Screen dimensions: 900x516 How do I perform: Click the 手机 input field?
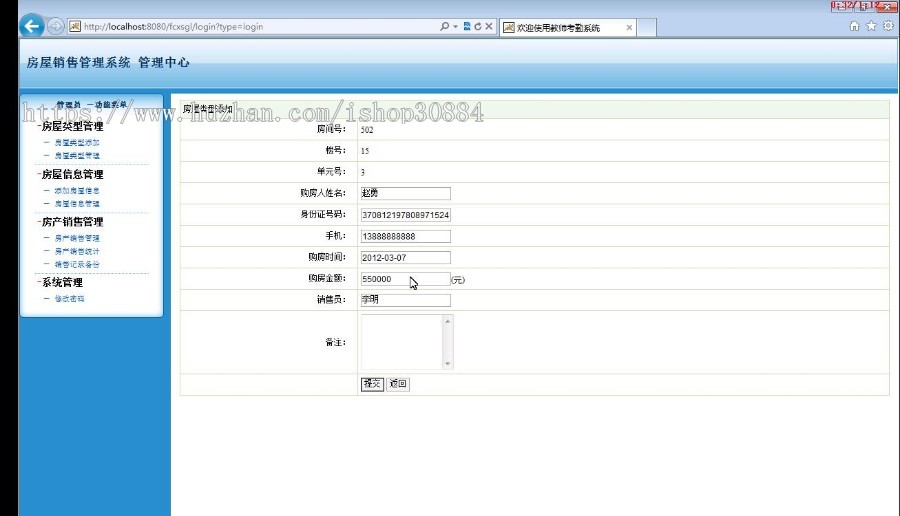point(406,236)
